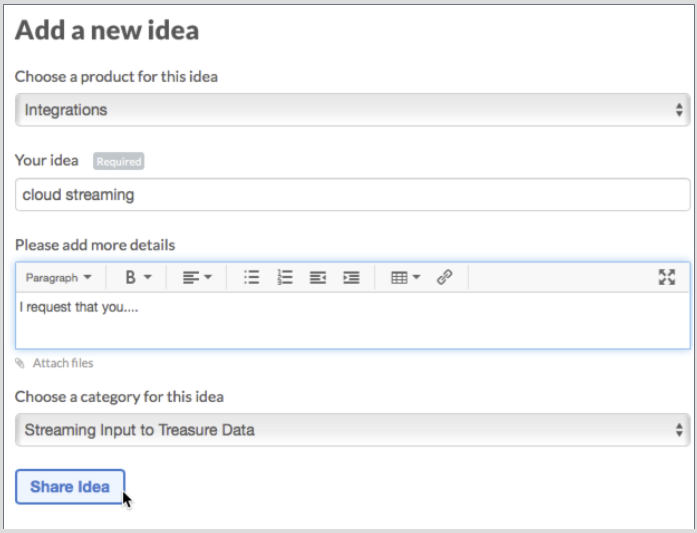Insert a numbered list
The width and height of the screenshot is (697, 533).
point(284,277)
